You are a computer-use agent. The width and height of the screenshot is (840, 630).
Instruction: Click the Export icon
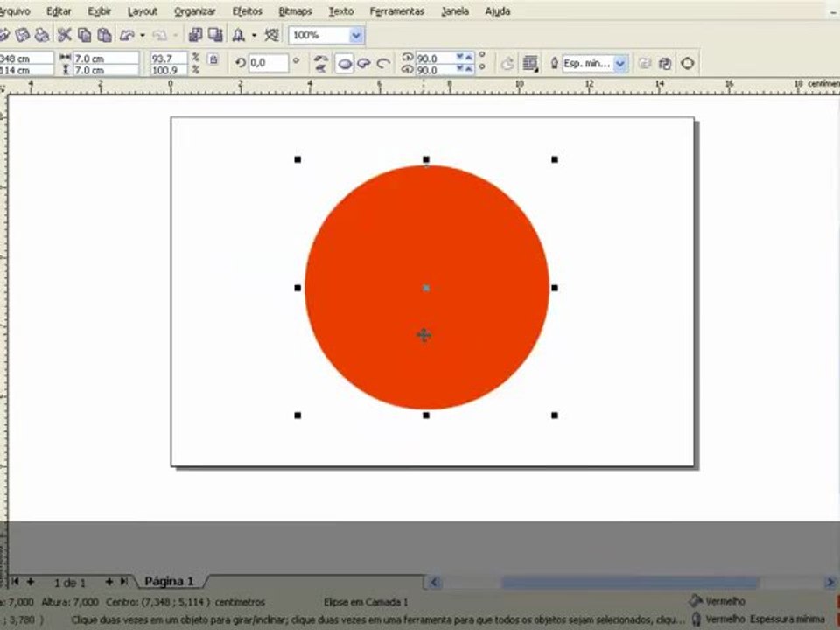tap(215, 35)
